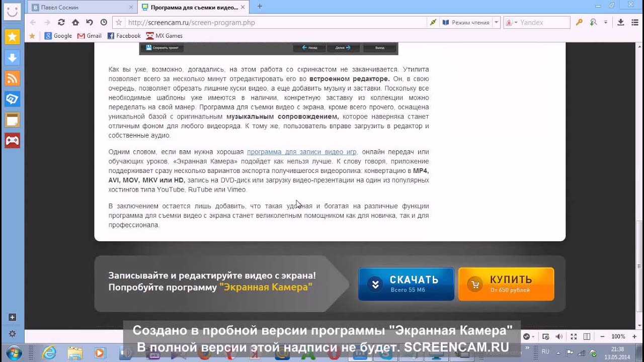Open the media player taskbar icon
Viewport: 644px width, 362px height.
[100, 352]
